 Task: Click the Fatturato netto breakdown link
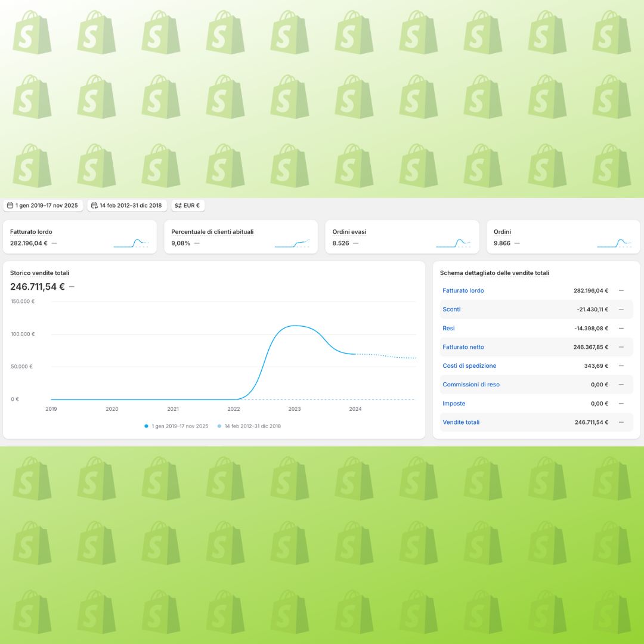click(463, 347)
